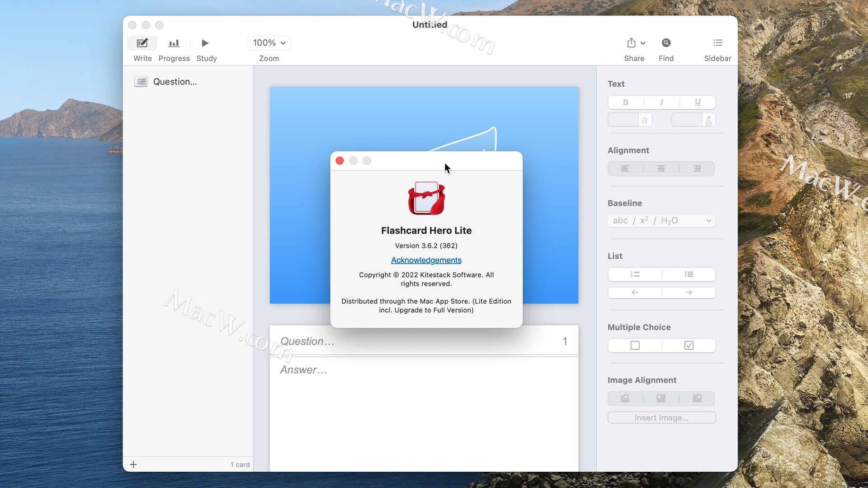Insert a bulleted list

[689, 275]
